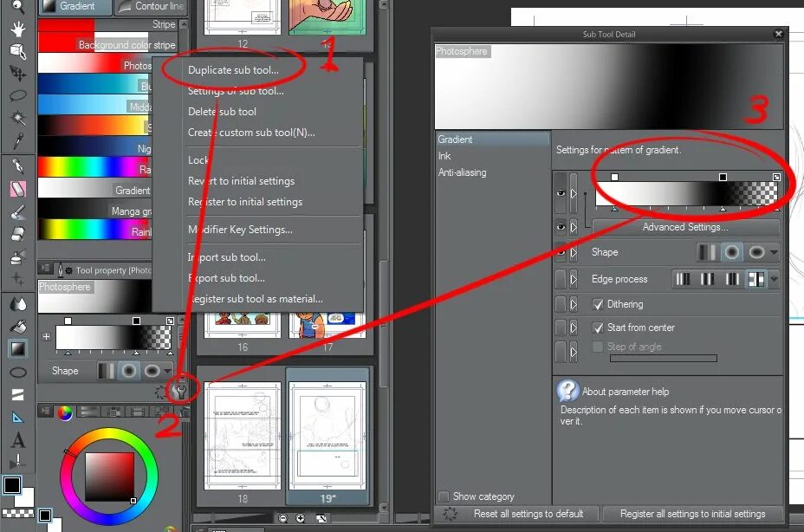Select the Auto select magic wand tool

tap(18, 118)
